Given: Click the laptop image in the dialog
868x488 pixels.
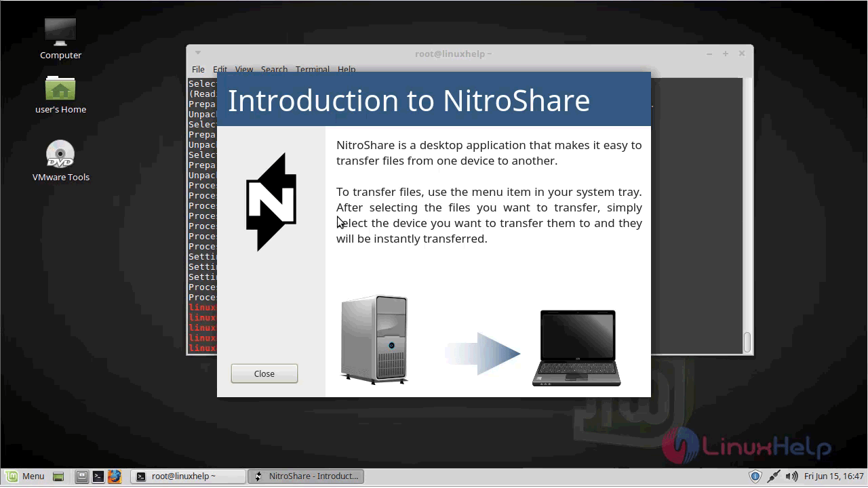Looking at the screenshot, I should point(576,348).
